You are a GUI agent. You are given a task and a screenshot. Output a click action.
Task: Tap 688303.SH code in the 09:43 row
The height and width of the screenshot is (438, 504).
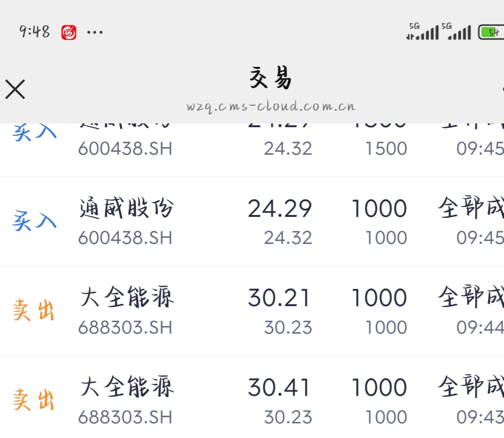125,417
